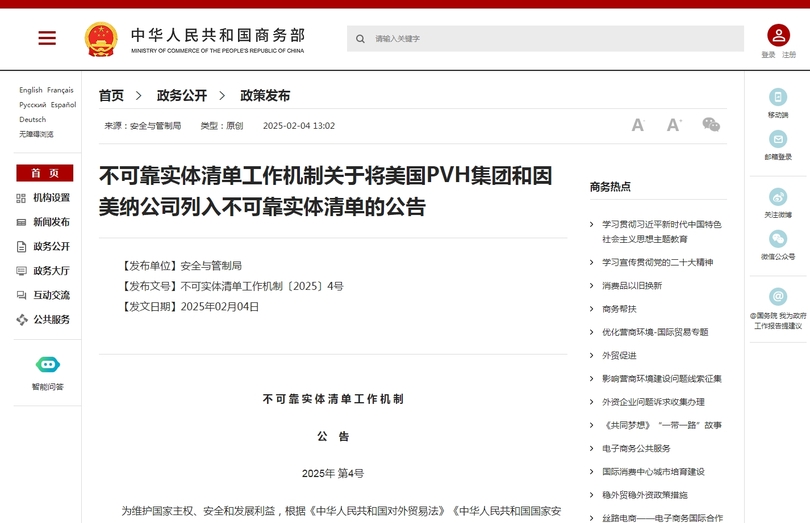
Task: Open 互动交流 menu item
Action: 52,295
